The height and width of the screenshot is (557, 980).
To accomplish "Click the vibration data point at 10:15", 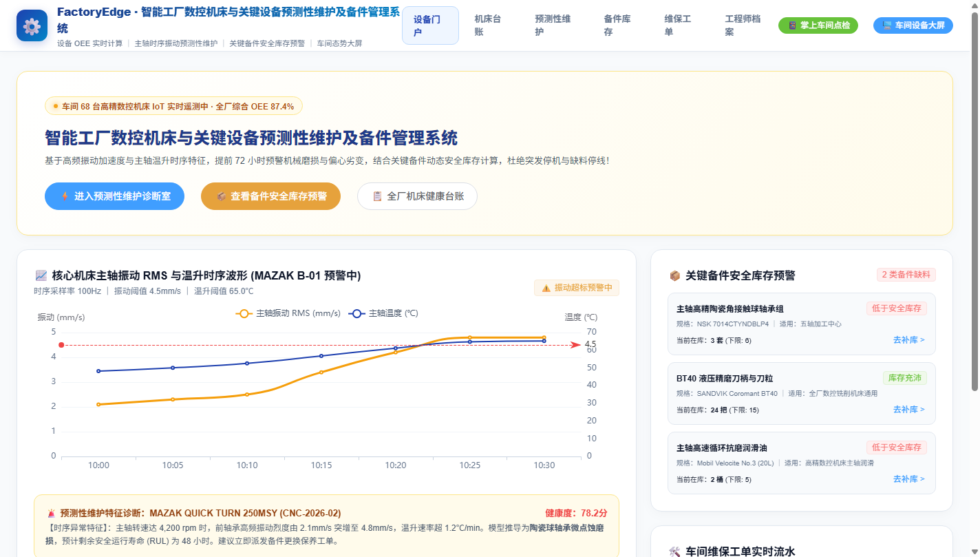I will 321,372.
